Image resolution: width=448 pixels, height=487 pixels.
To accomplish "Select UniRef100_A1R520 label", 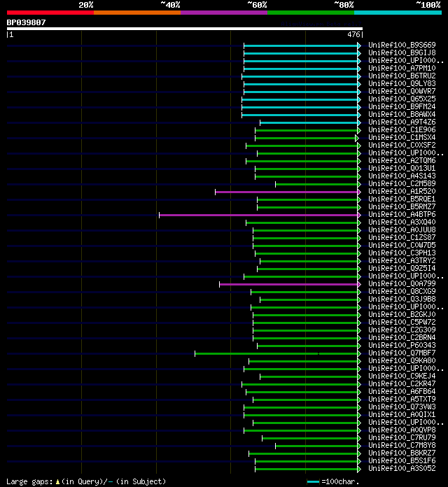I will click(x=402, y=191).
